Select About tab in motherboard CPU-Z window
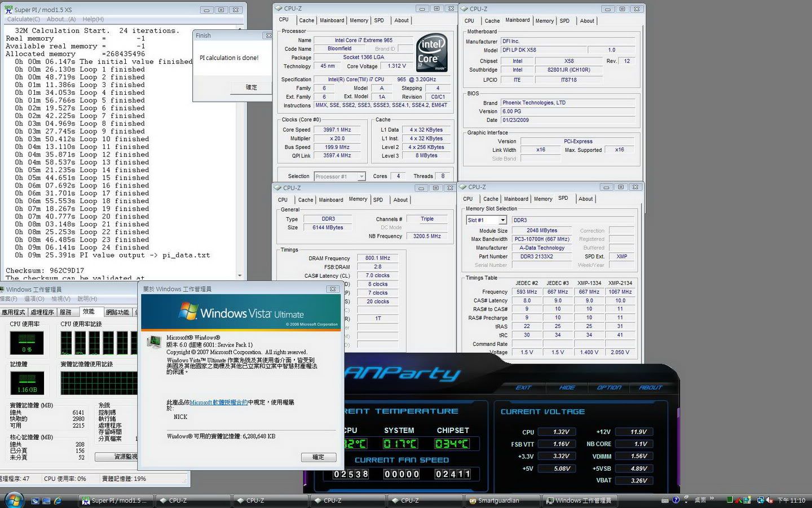 (x=587, y=21)
